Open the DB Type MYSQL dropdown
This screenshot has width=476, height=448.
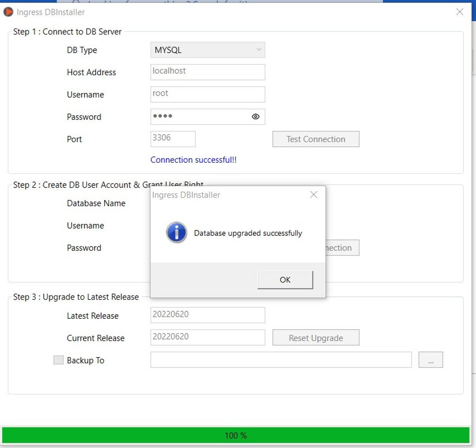coord(208,50)
